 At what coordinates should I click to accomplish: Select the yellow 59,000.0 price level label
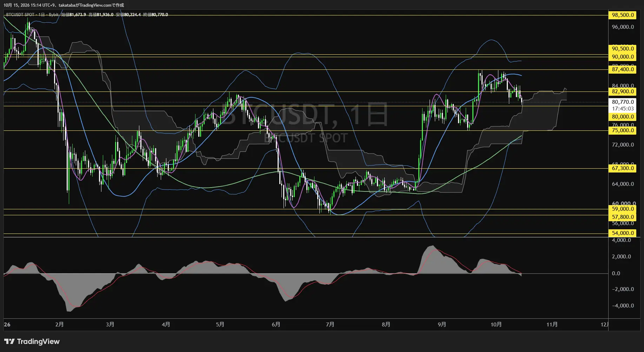point(623,209)
